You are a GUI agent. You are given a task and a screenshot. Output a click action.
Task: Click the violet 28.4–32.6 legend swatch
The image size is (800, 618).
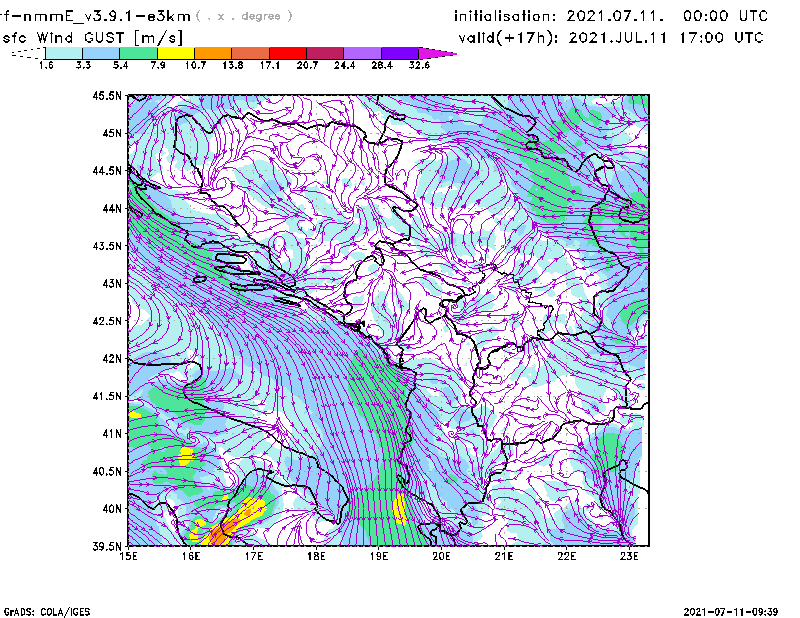400,53
